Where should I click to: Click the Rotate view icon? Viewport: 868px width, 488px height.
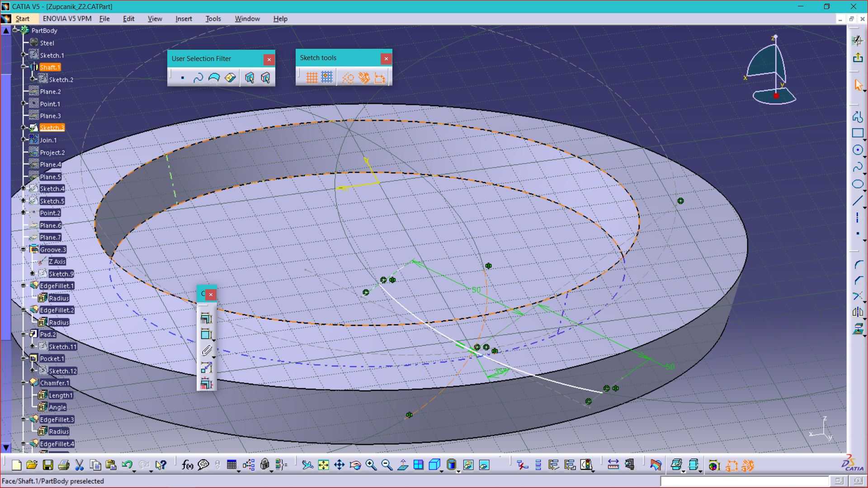pos(355,465)
